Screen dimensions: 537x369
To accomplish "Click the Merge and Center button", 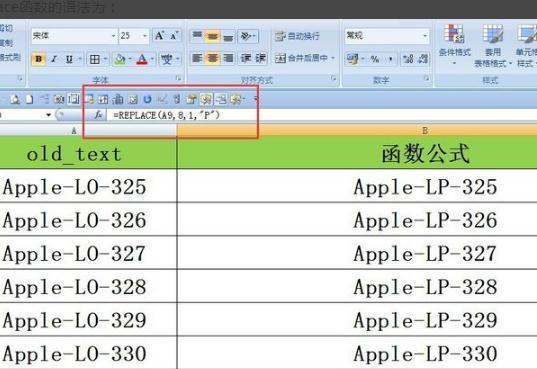I will pos(302,58).
